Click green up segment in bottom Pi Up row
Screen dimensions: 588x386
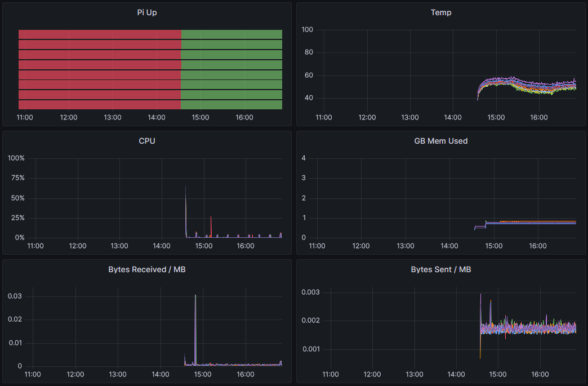[231, 105]
